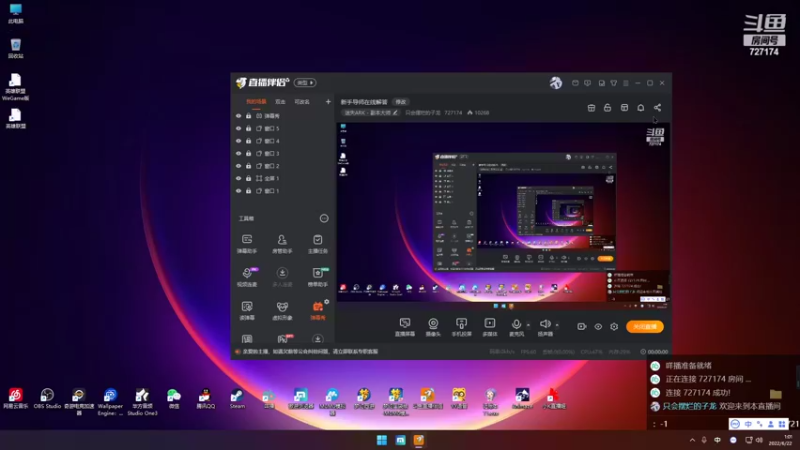This screenshot has width=800, height=450.
Task: Select the 全屏 1 source row
Action: (282, 179)
